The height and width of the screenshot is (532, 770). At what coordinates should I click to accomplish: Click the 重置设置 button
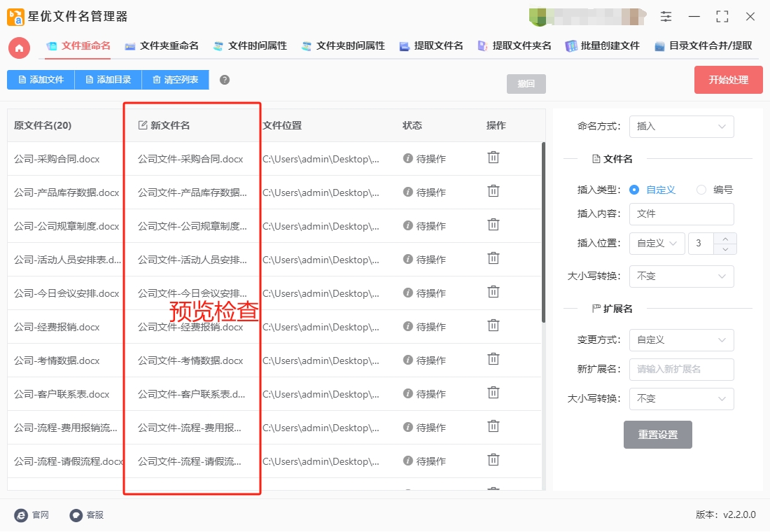(x=657, y=435)
